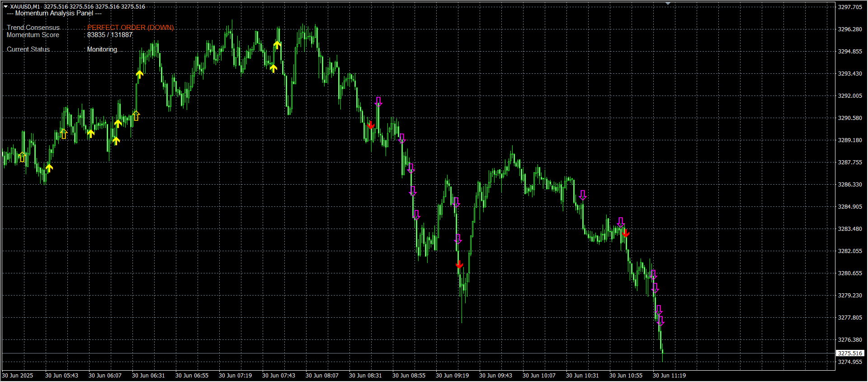Viewport: 868px width, 382px height.
Task: Click the 3277.805 price scale label
Action: point(850,318)
